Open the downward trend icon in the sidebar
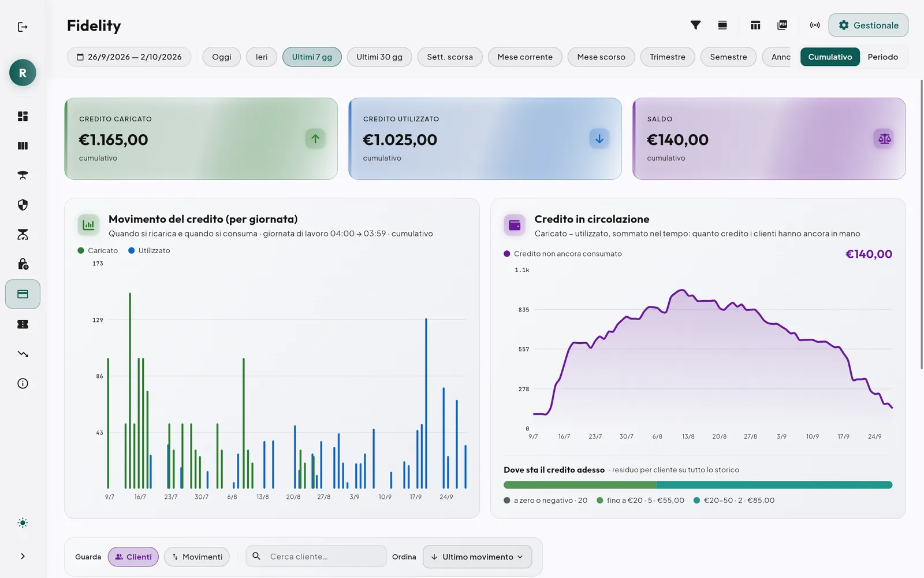Image resolution: width=924 pixels, height=578 pixels. pyautogui.click(x=23, y=354)
